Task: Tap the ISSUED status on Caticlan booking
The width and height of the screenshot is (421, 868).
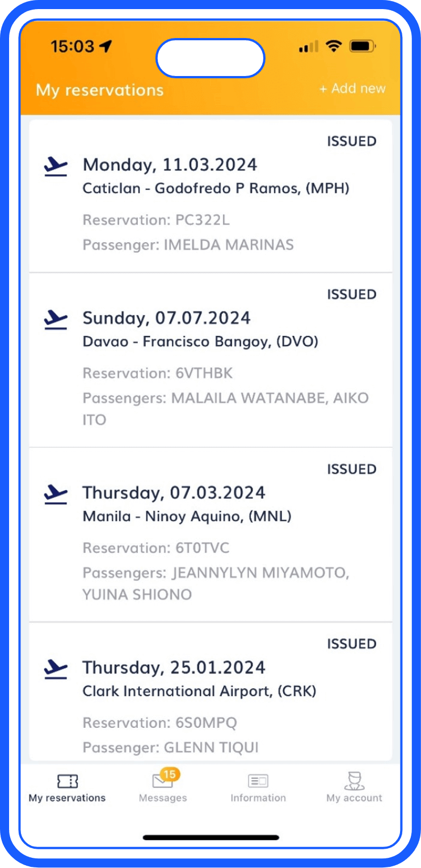Action: click(x=351, y=141)
